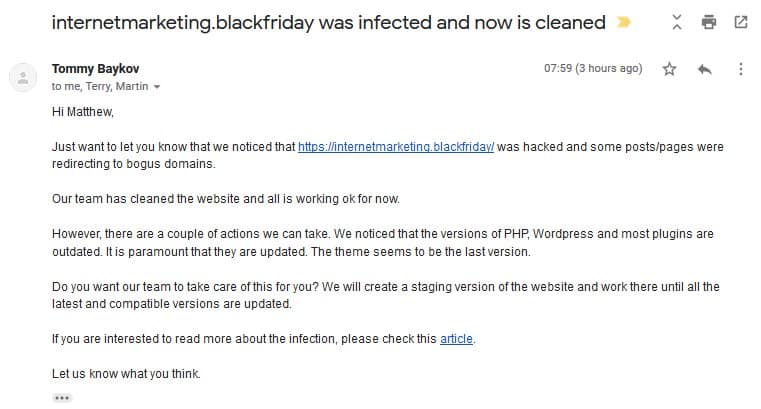Follow the 'article' link about the infection

click(x=456, y=339)
